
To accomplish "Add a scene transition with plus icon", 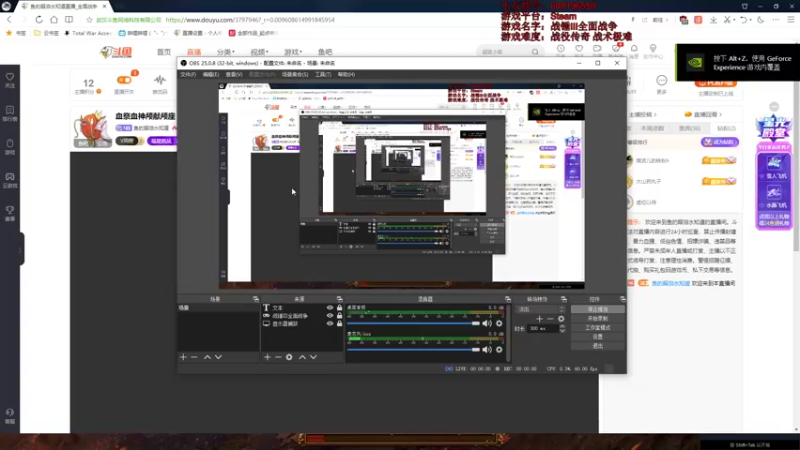I will pyautogui.click(x=539, y=319).
